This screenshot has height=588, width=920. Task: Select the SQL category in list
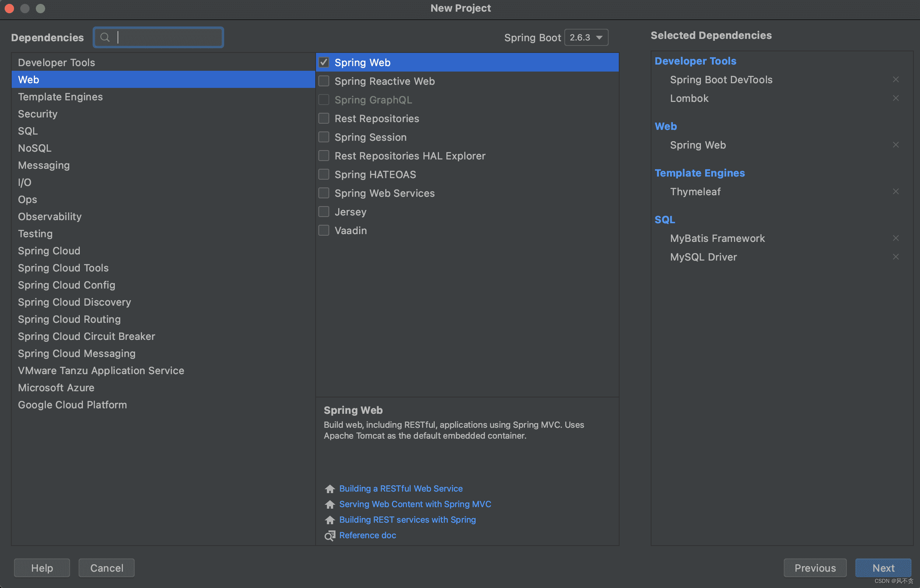pos(28,131)
